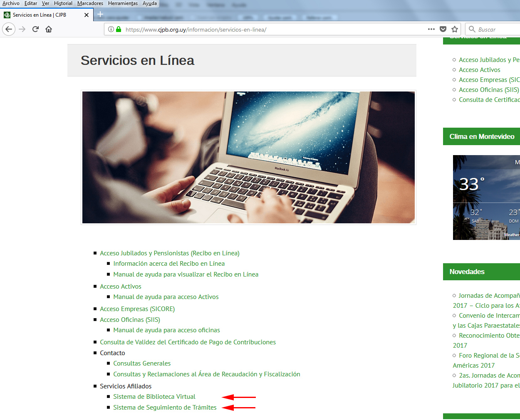This screenshot has height=420, width=520.
Task: Reload the page with the refresh icon
Action: pos(35,29)
